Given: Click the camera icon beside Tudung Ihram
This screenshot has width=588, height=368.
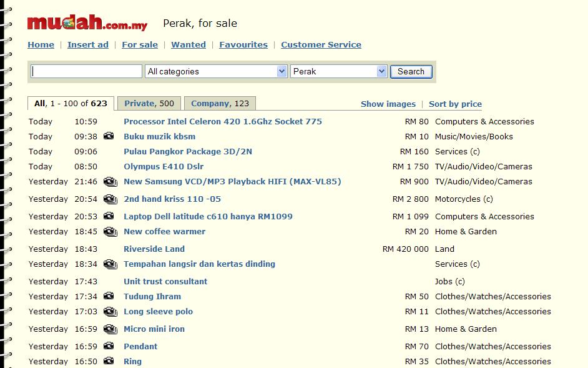Looking at the screenshot, I should click(x=109, y=296).
